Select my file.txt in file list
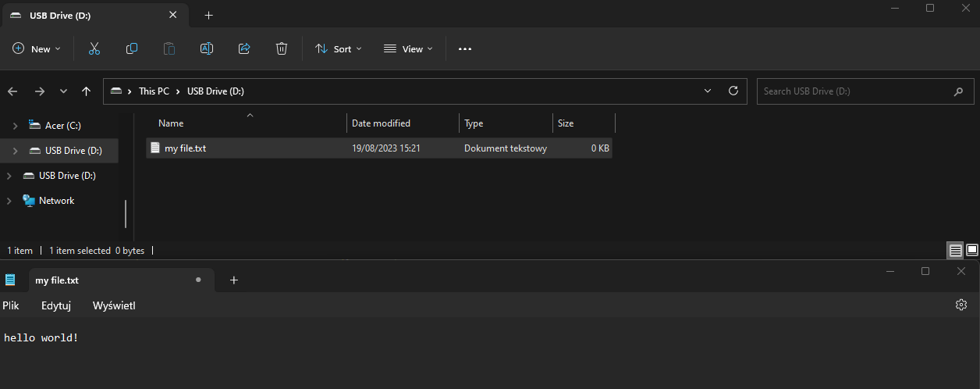The height and width of the screenshot is (389, 980). (x=185, y=148)
